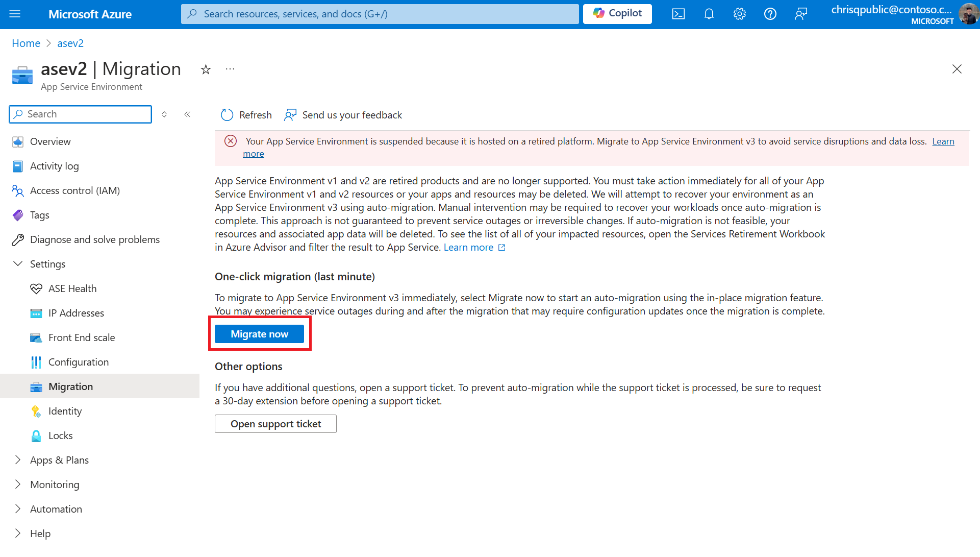980x557 pixels.
Task: Click the Migration sidebar icon
Action: (36, 386)
